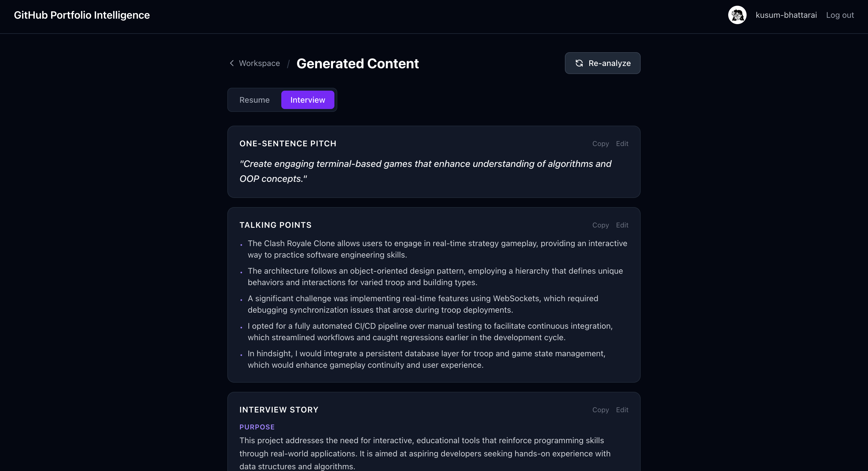Select the Interview tab

coord(307,100)
